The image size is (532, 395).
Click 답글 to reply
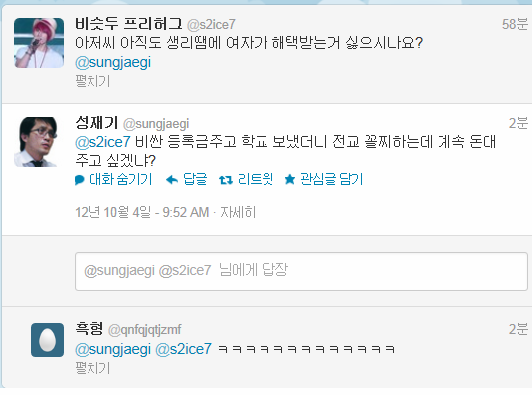click(x=195, y=179)
